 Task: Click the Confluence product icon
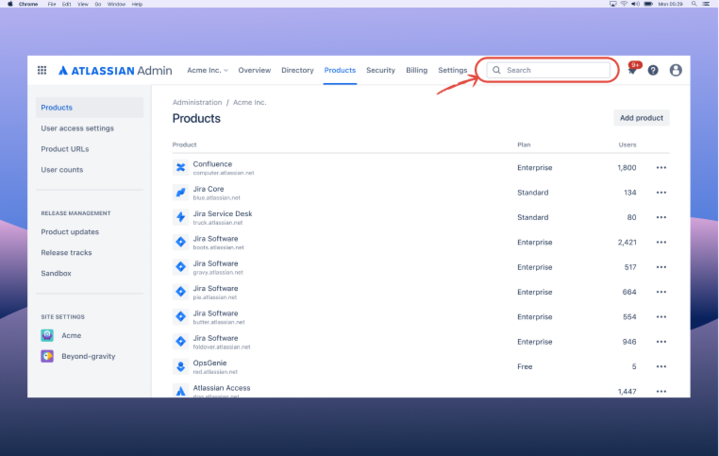click(x=181, y=167)
